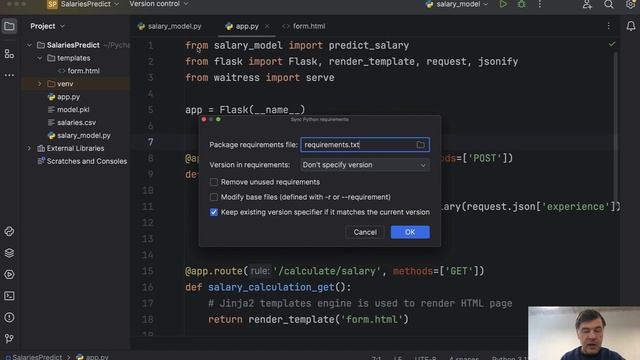Select Scratches and Consoles node
640x360 pixels.
click(x=87, y=161)
